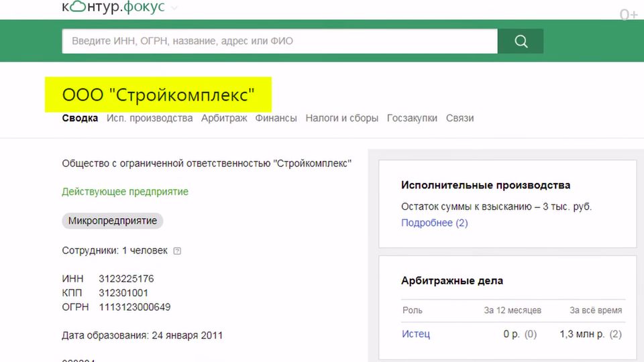Open the help icon beside Сотрудники

click(x=177, y=251)
